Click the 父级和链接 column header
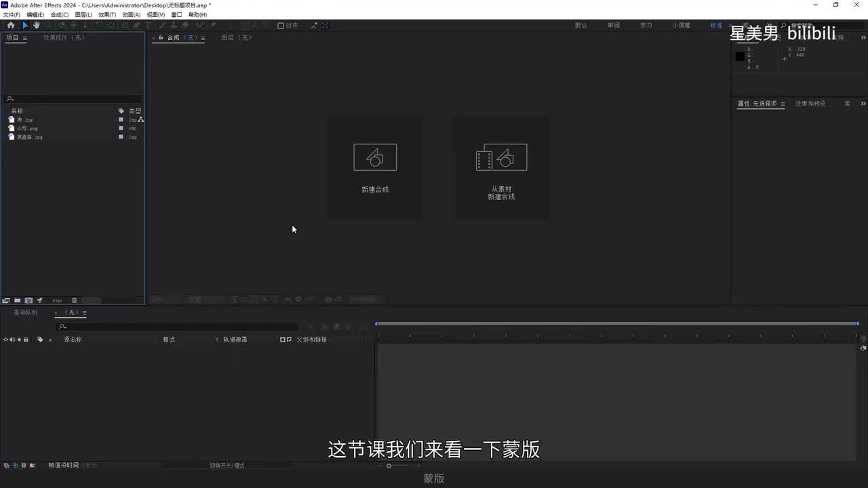This screenshot has height=488, width=868. tap(312, 340)
